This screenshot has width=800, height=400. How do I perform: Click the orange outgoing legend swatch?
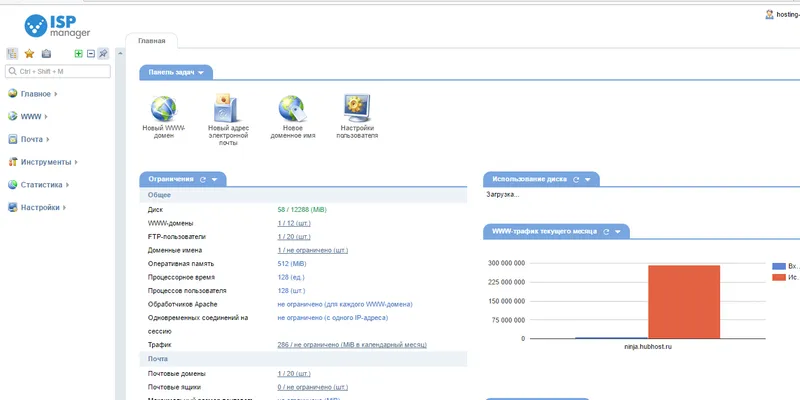click(779, 277)
